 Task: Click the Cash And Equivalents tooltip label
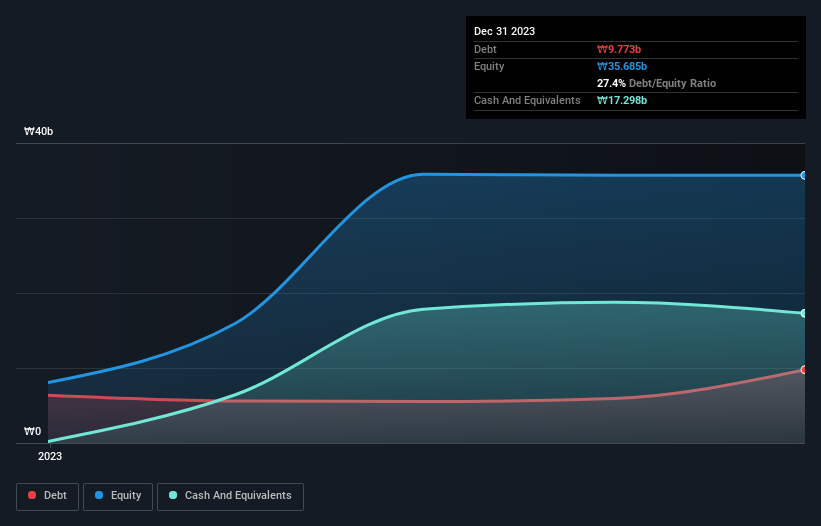coord(527,100)
